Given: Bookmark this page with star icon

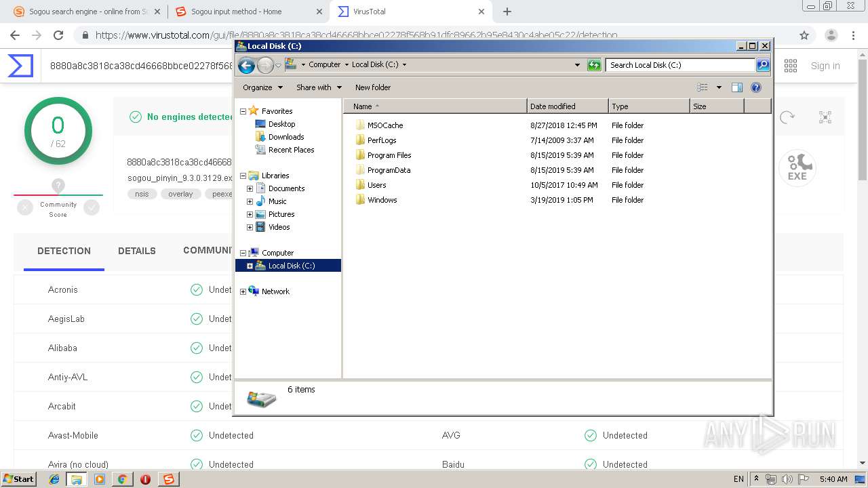Looking at the screenshot, I should (804, 35).
